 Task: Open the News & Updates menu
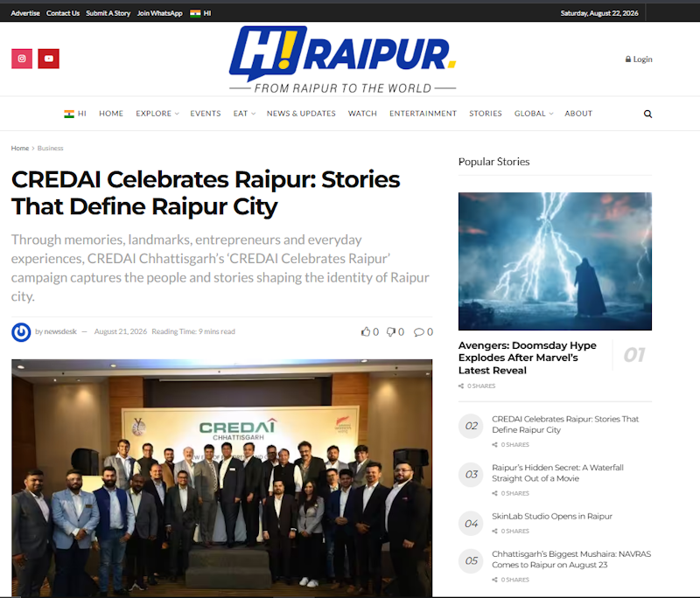(x=301, y=114)
